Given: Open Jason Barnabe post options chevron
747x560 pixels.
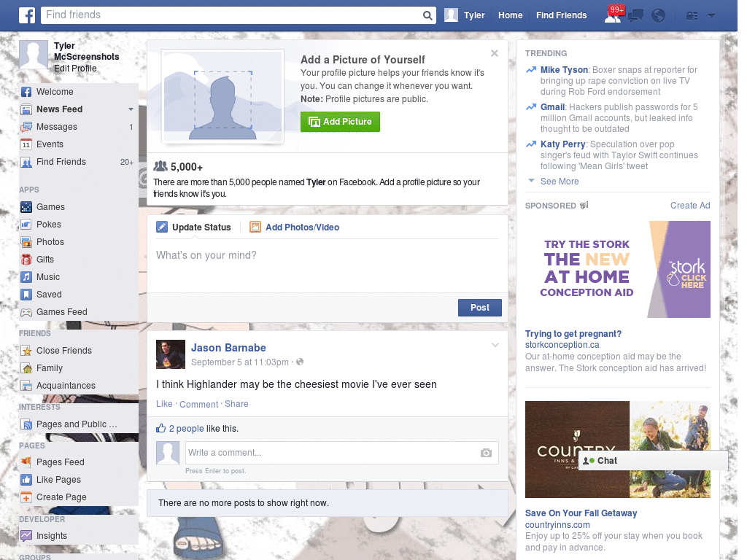Looking at the screenshot, I should [495, 345].
